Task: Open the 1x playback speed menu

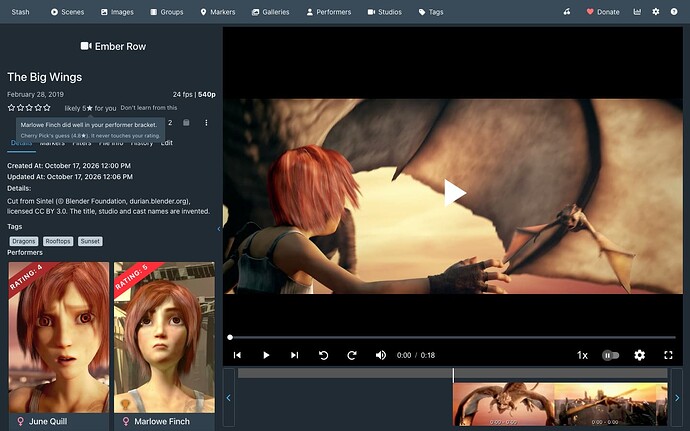Action: coord(582,355)
